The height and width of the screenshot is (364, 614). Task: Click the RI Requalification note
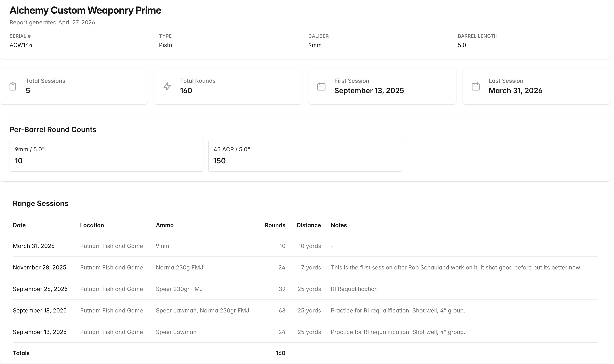click(x=354, y=289)
